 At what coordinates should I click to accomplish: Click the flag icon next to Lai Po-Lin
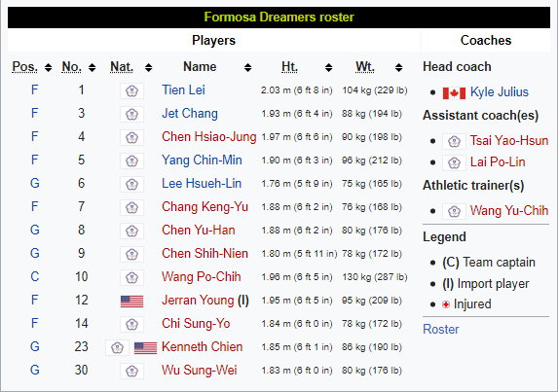click(x=454, y=162)
